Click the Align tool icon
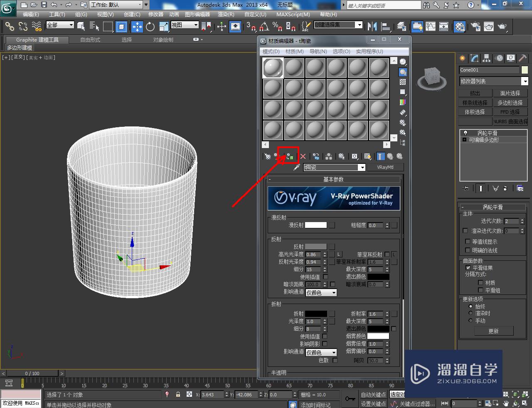 tap(386, 27)
